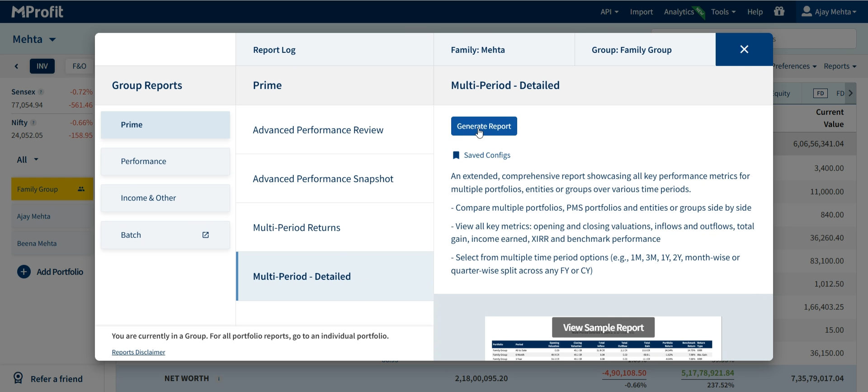Open the Analytics menu item
868x392 pixels.
(679, 12)
